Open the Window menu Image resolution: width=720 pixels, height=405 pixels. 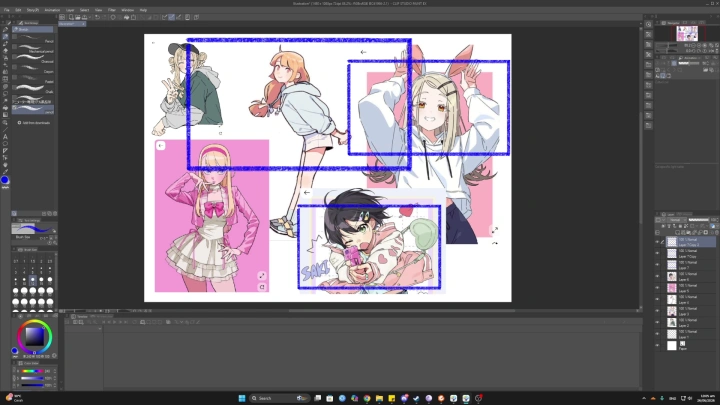127,10
